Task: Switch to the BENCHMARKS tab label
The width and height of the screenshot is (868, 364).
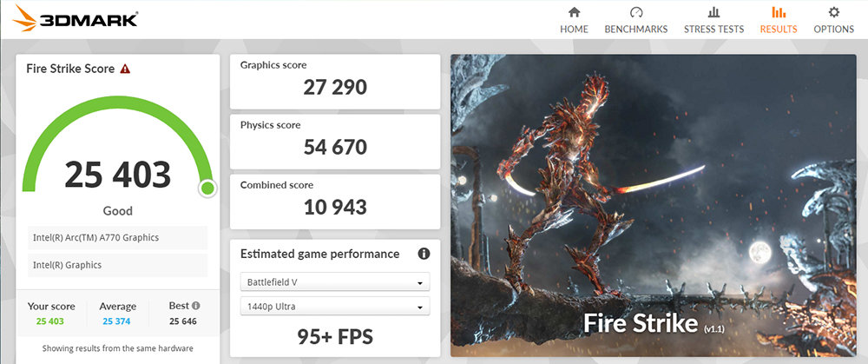Action: click(636, 30)
